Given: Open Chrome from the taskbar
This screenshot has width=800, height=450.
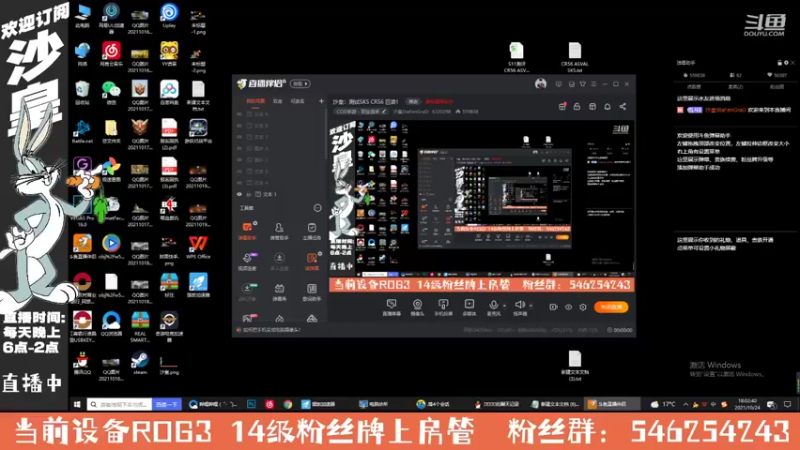Looking at the screenshot, I should (288, 404).
